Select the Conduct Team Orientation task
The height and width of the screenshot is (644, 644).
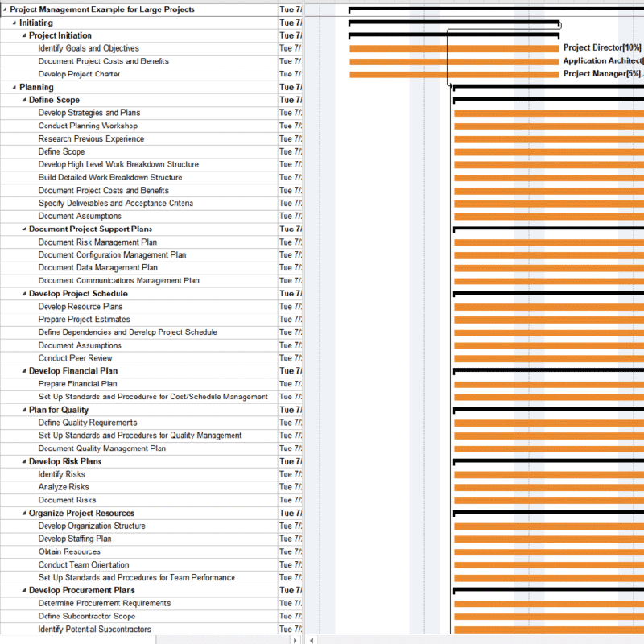pos(84,565)
